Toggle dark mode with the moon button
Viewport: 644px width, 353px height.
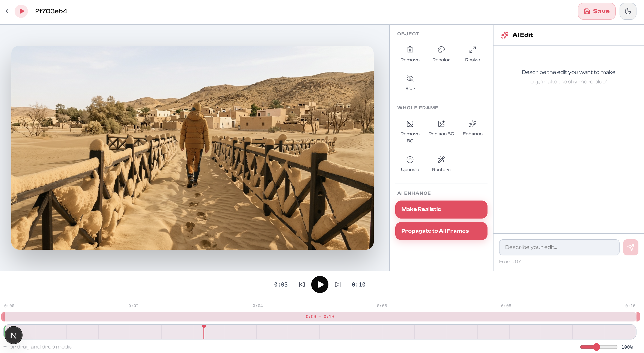tap(627, 11)
